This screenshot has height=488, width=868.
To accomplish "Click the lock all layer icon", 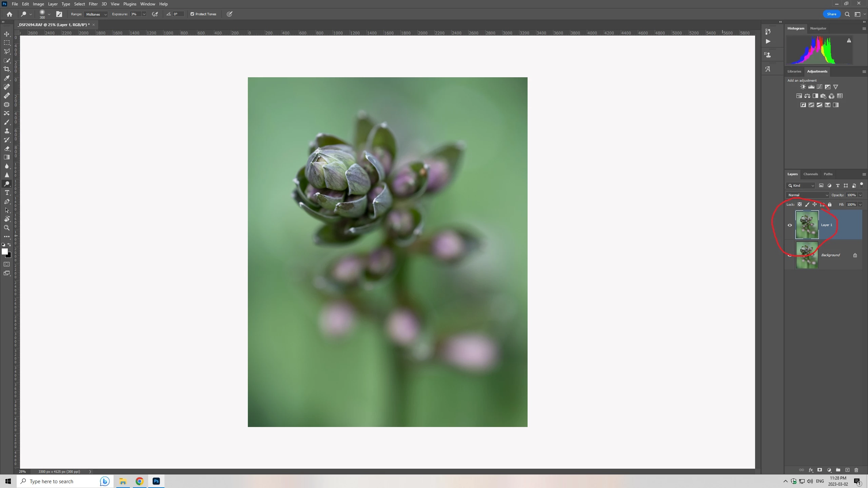I will pos(830,204).
